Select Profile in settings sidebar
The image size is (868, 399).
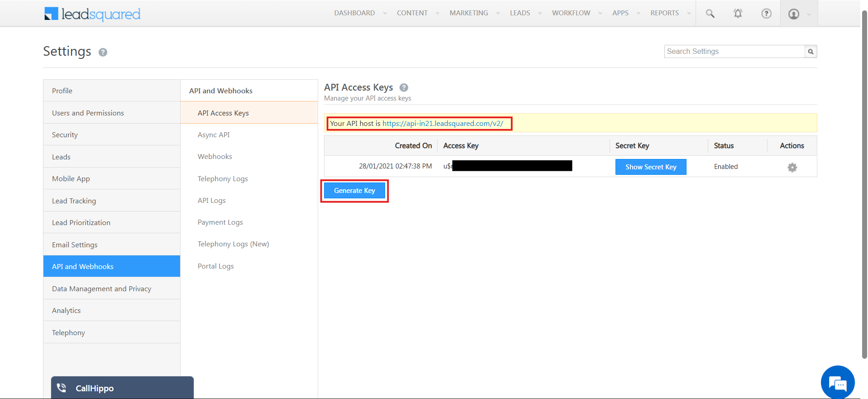112,91
